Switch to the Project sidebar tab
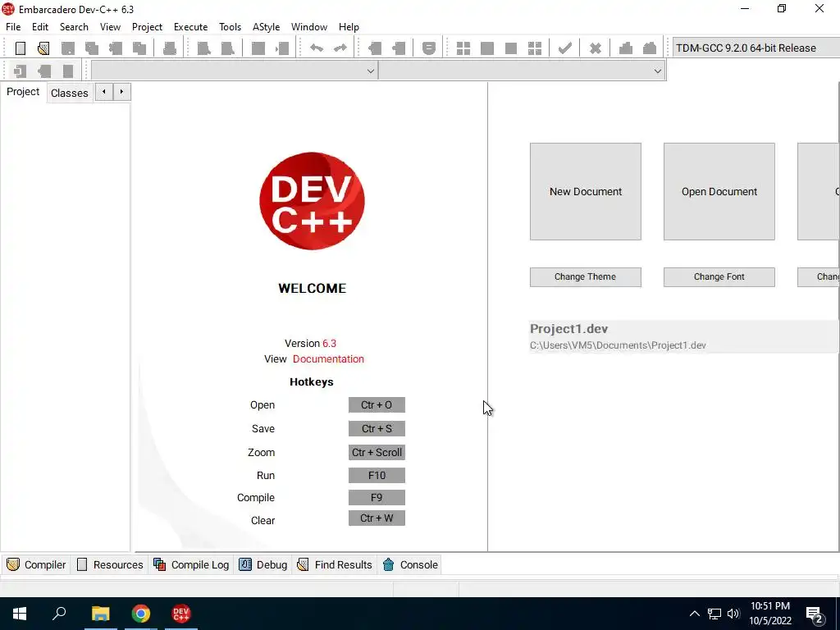840x630 pixels. click(x=23, y=92)
